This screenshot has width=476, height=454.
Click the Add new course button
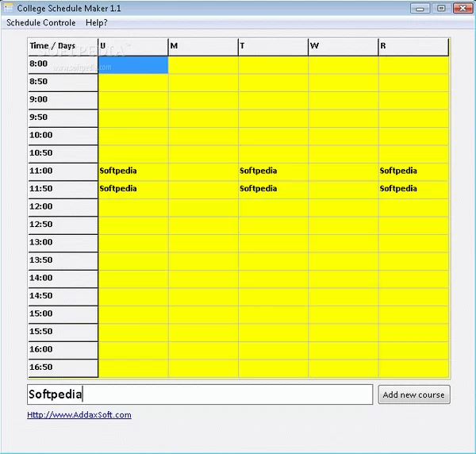[x=414, y=394]
